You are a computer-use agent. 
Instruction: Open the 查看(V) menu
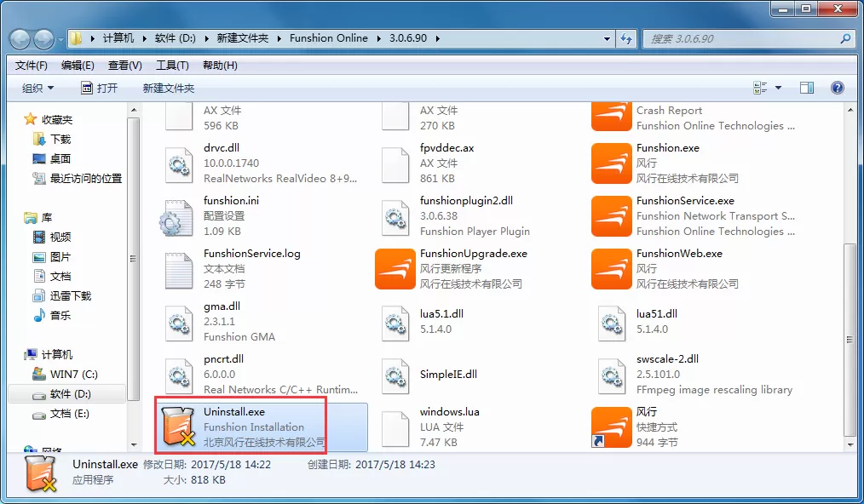point(125,66)
